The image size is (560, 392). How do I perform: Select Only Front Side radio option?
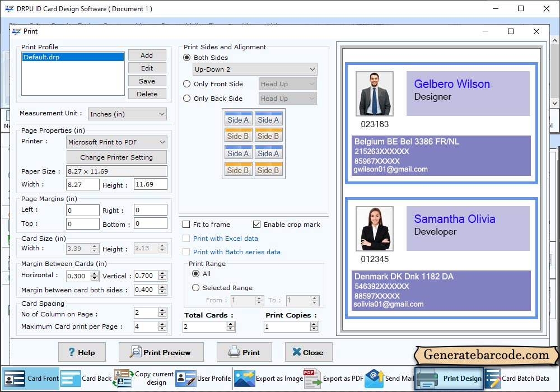[x=186, y=84]
